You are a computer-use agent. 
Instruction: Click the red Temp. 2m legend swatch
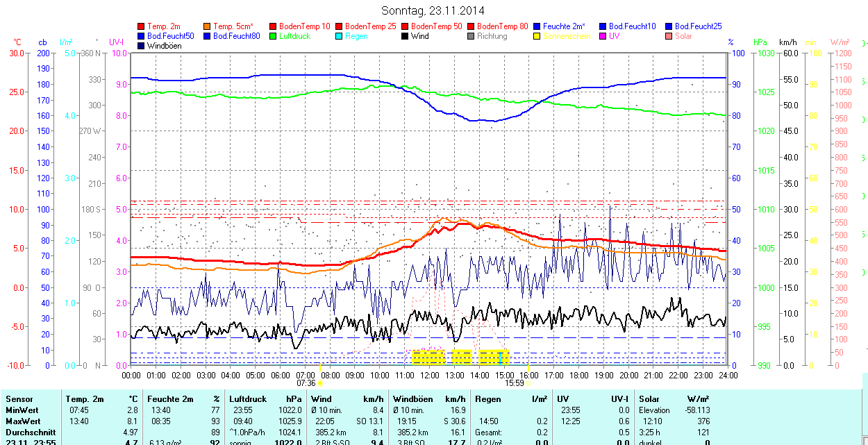tap(142, 26)
